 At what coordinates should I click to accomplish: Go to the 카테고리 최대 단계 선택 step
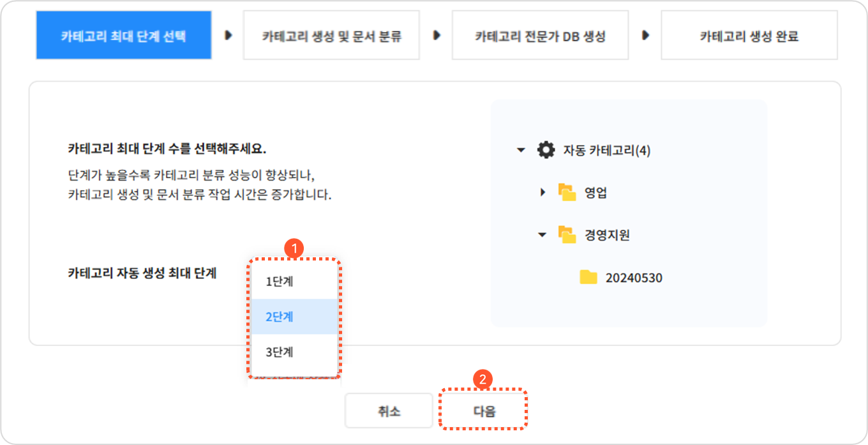tap(123, 36)
